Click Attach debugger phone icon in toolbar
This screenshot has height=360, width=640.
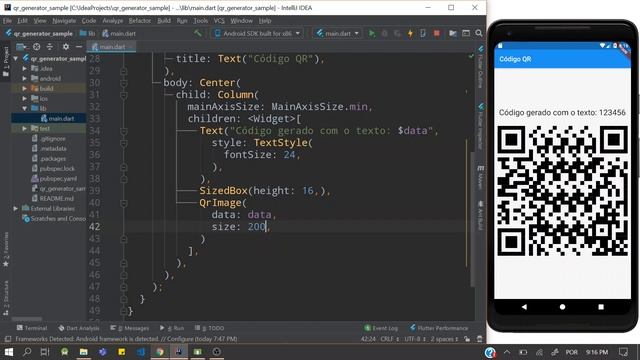tap(423, 33)
